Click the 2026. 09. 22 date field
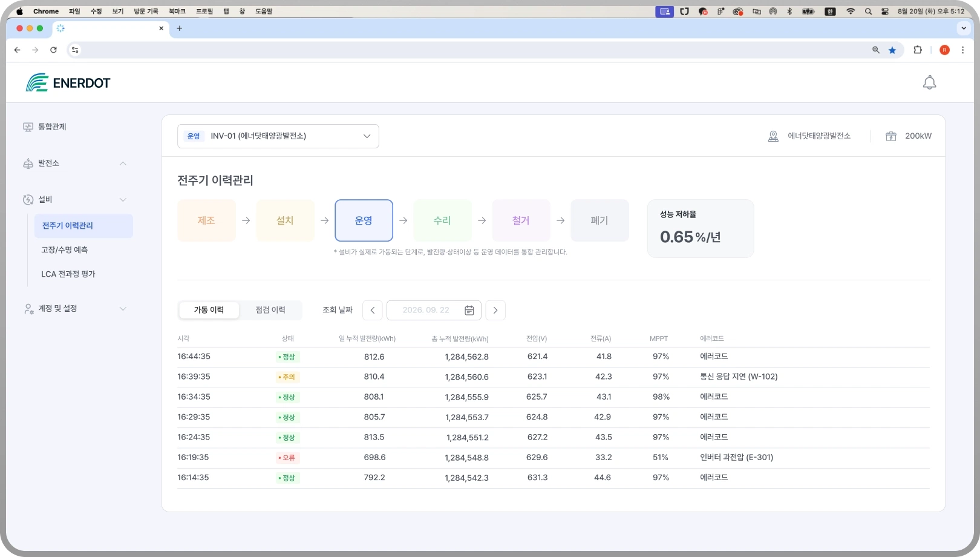Image resolution: width=980 pixels, height=557 pixels. [x=434, y=310]
